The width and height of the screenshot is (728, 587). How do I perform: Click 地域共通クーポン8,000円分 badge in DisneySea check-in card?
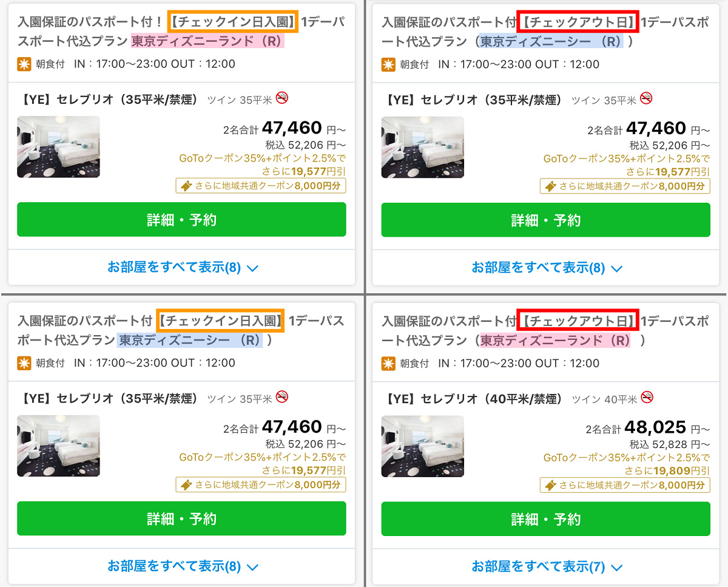pyautogui.click(x=261, y=485)
